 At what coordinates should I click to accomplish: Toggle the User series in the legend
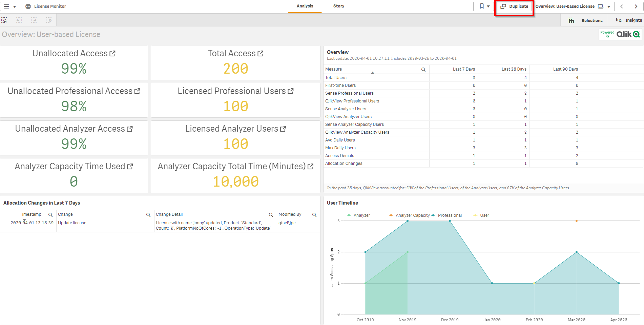(481, 215)
